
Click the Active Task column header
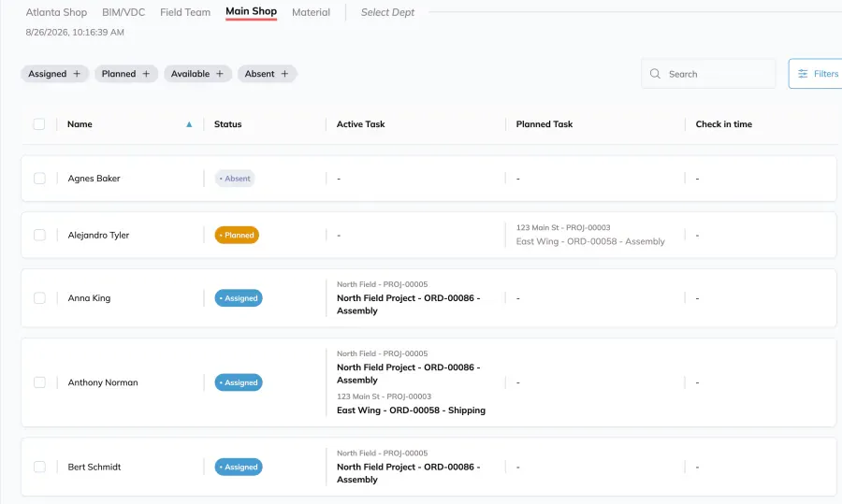(x=361, y=124)
